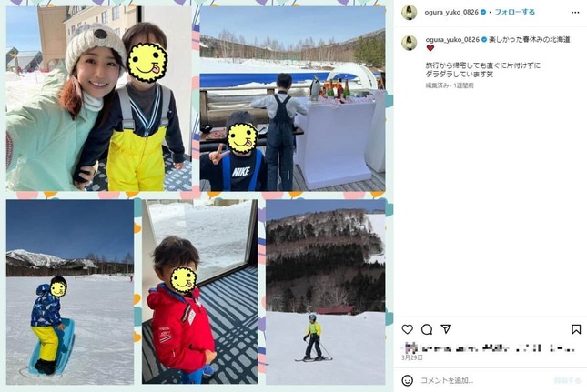The image size is (587, 392).
Task: Click the コメントを追加 comment field
Action: [x=486, y=380]
